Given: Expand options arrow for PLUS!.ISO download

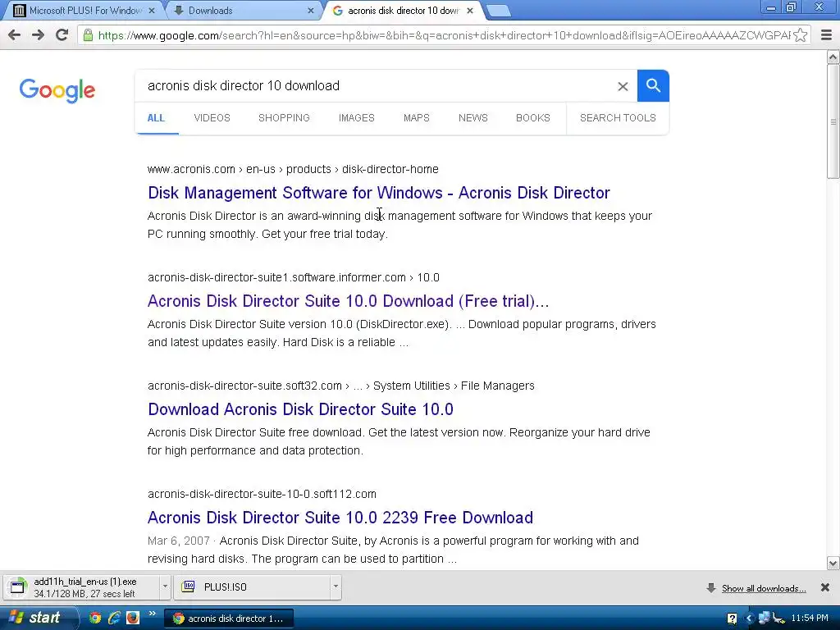Looking at the screenshot, I should 336,587.
